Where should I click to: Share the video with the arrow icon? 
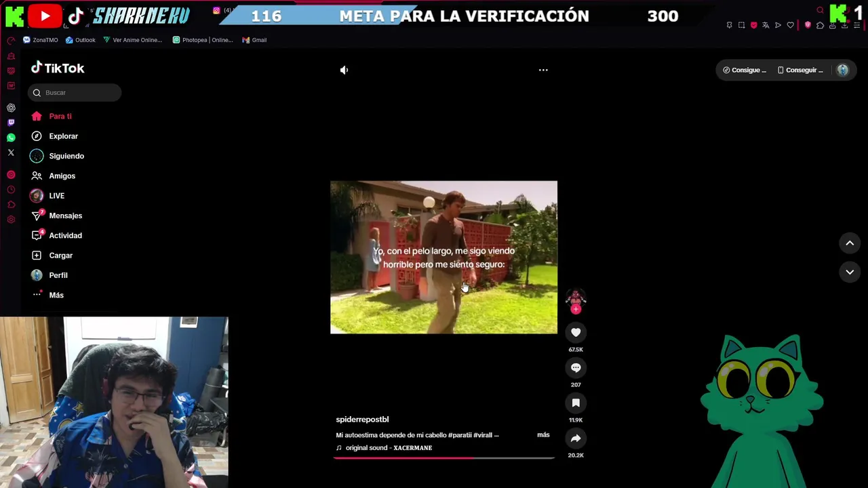(576, 438)
